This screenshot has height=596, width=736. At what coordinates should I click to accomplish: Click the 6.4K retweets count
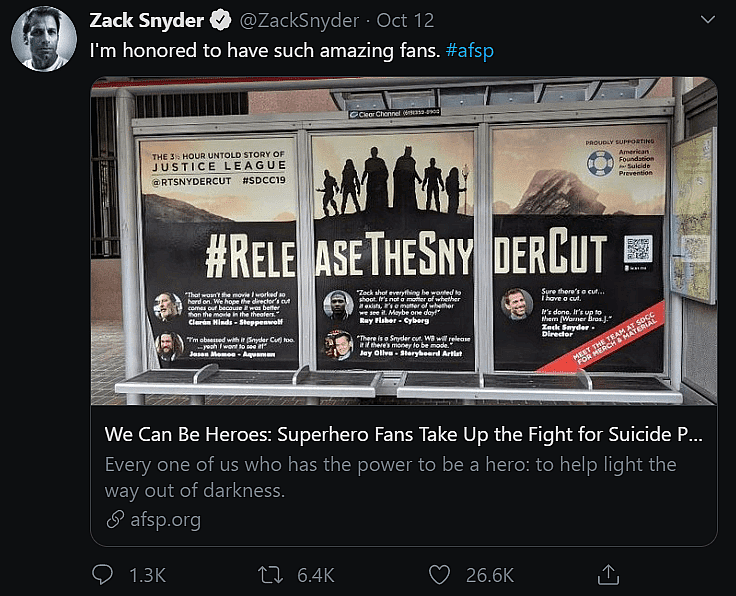pyautogui.click(x=313, y=574)
